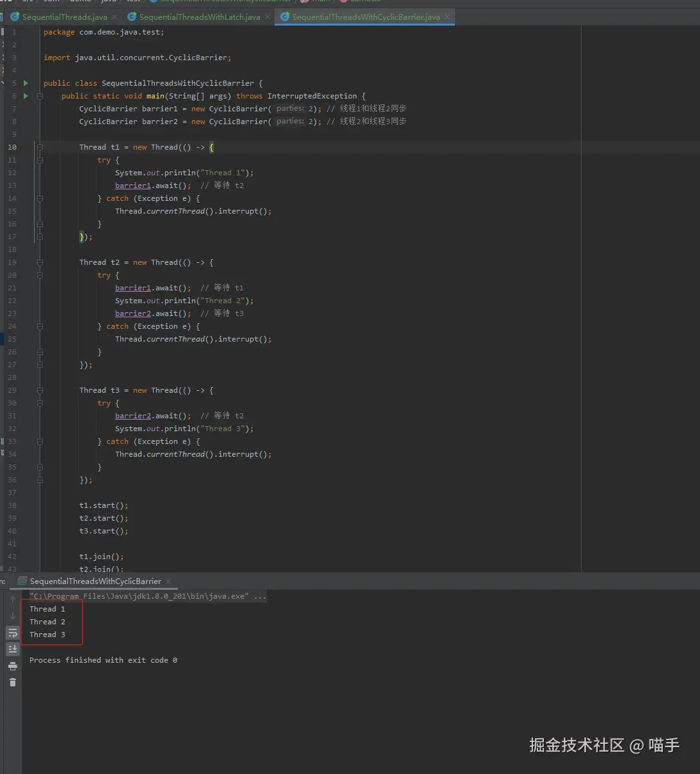The image size is (700, 774).
Task: Click the import java.util.concurrent.CyclicBarrier line
Action: point(138,58)
